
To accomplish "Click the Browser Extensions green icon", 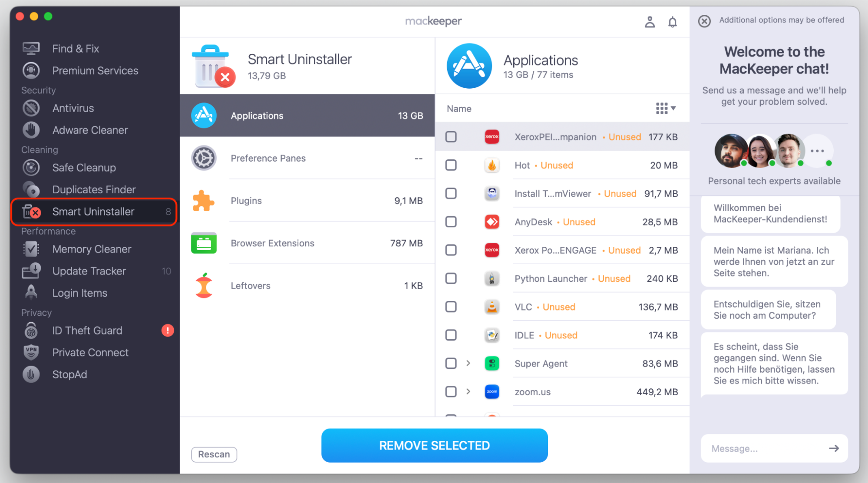I will [x=204, y=243].
